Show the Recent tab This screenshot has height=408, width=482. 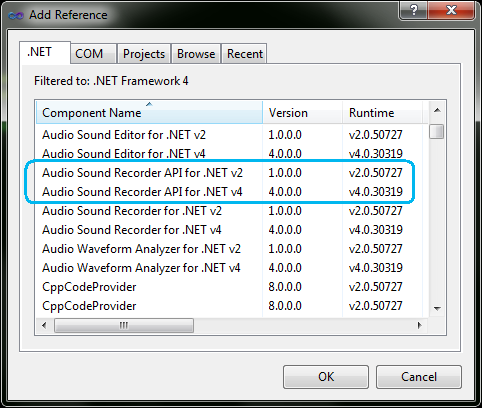(245, 54)
